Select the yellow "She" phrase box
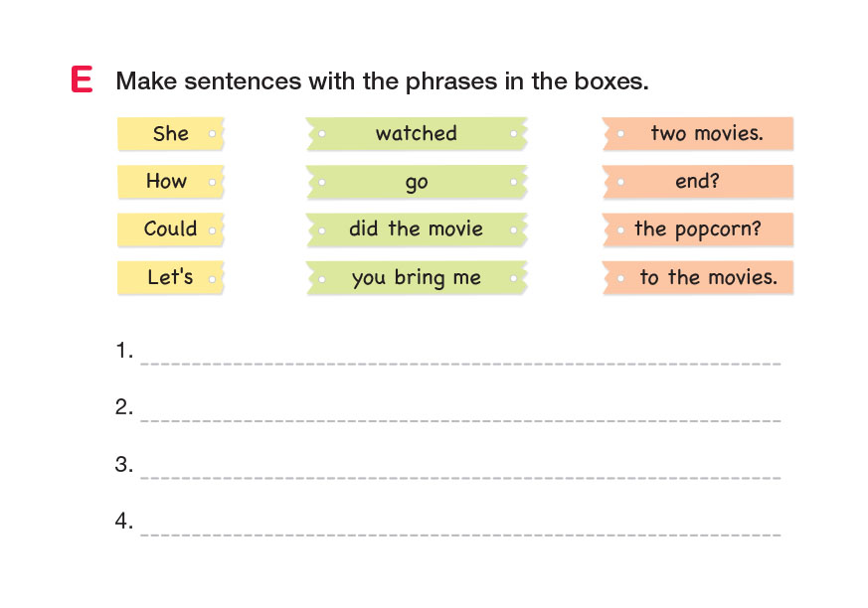The image size is (868, 608). (x=170, y=134)
